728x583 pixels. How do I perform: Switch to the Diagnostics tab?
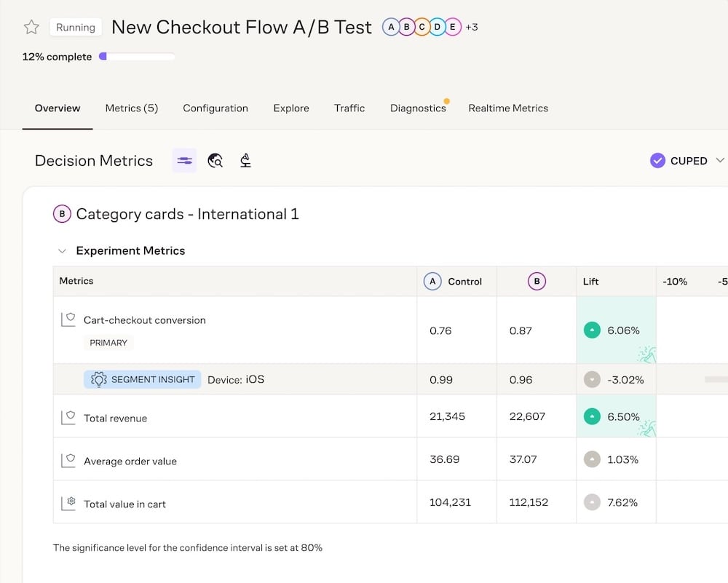point(418,108)
